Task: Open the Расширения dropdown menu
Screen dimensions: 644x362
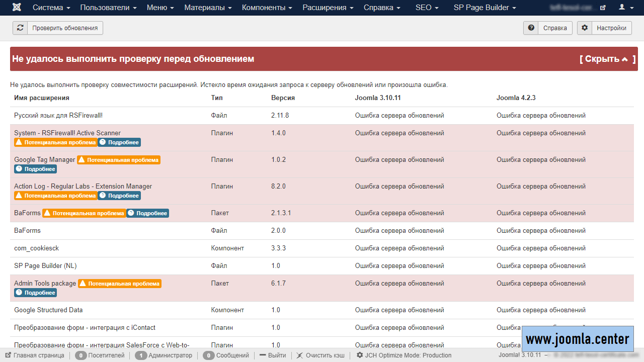Action: [x=328, y=8]
